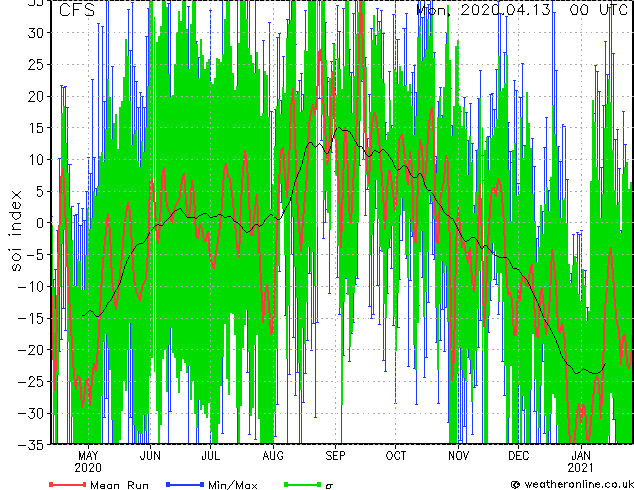Click the 2020.04.13 run date text

point(505,10)
